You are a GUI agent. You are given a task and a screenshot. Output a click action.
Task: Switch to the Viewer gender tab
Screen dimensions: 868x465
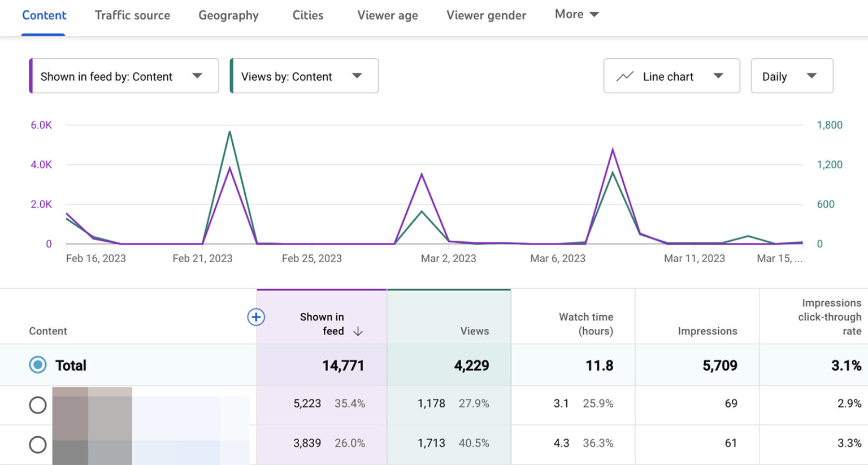(x=486, y=15)
